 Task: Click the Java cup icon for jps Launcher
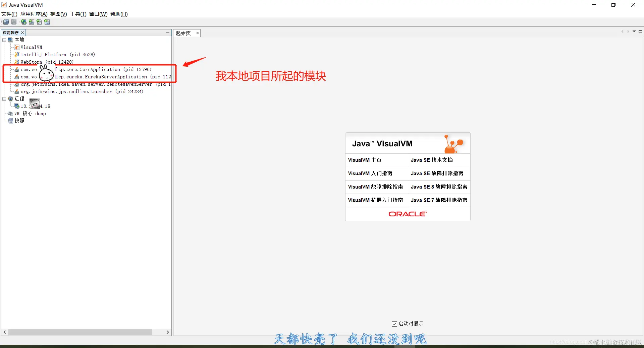point(17,91)
